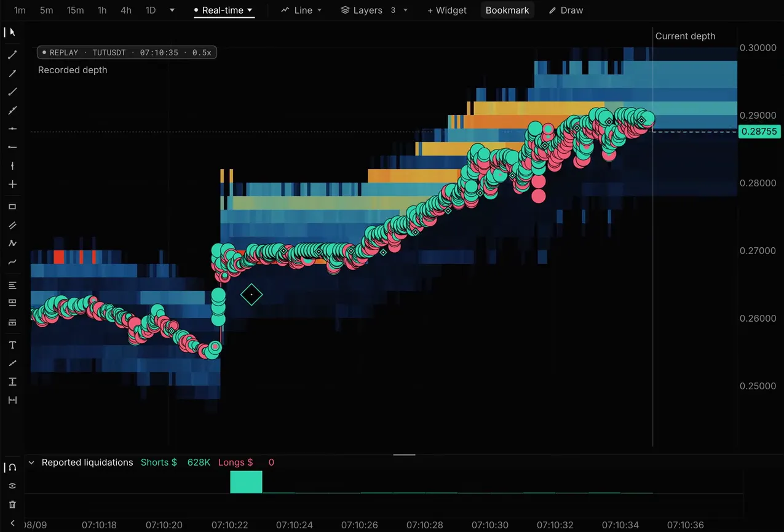
Task: Click the large green liquidation bar
Action: click(246, 482)
